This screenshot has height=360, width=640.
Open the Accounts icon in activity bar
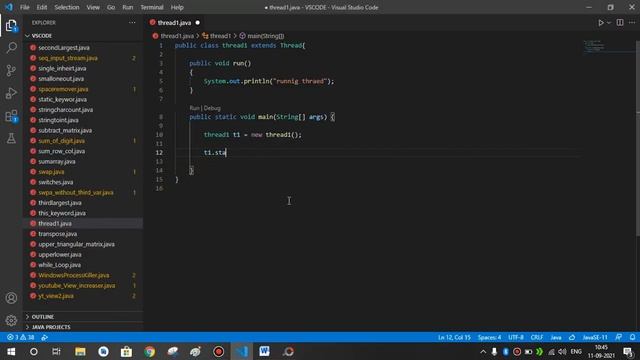point(11,298)
